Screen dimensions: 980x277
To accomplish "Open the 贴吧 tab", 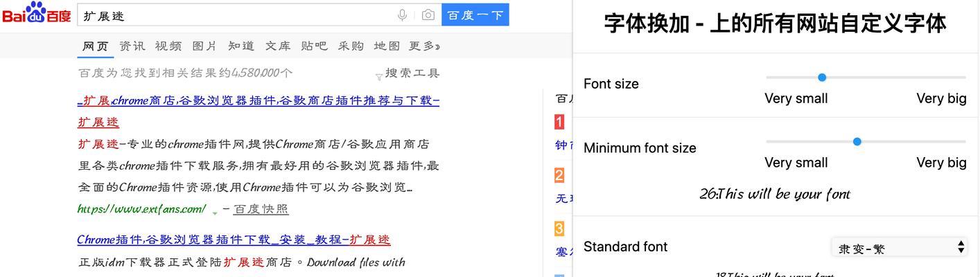I will pyautogui.click(x=314, y=46).
